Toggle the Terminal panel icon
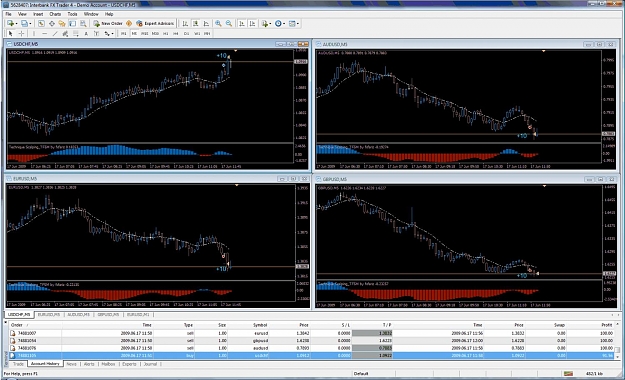This screenshot has width=625, height=380. 72,24
